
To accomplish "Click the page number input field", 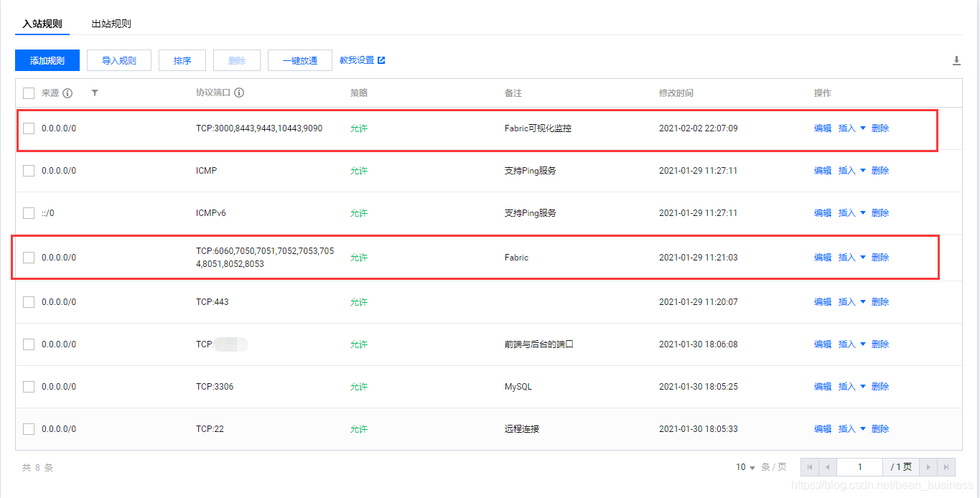I will coord(860,467).
